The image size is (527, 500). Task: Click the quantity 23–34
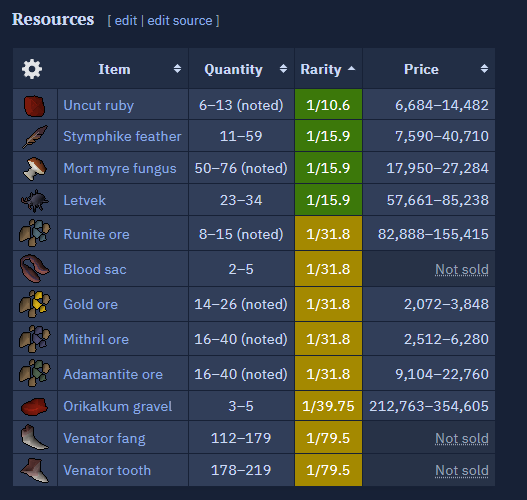coord(241,200)
